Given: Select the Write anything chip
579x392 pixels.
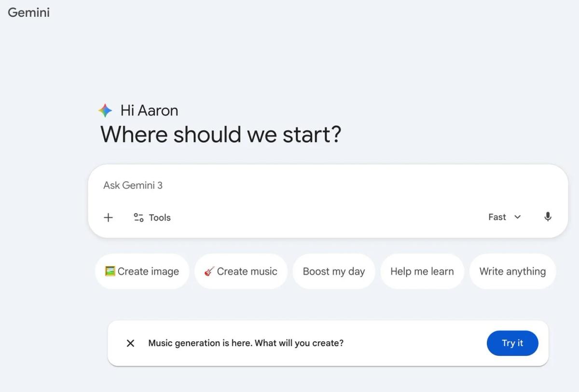Looking at the screenshot, I should pos(512,271).
